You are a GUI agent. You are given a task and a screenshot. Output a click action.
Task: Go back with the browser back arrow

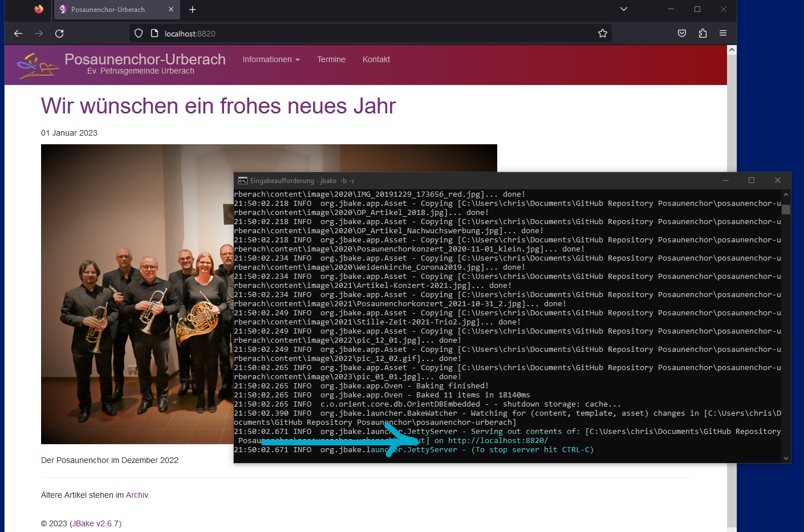tap(18, 34)
